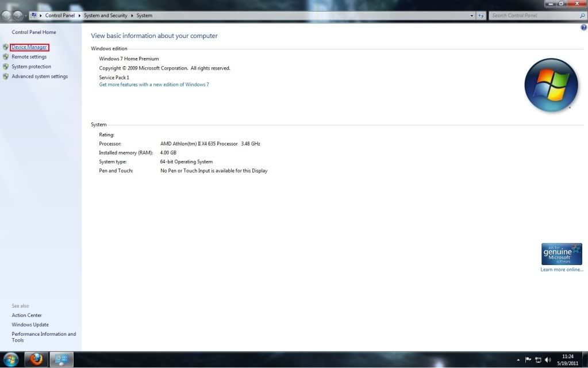
Task: Click the volume speaker icon in the tray
Action: tap(548, 360)
